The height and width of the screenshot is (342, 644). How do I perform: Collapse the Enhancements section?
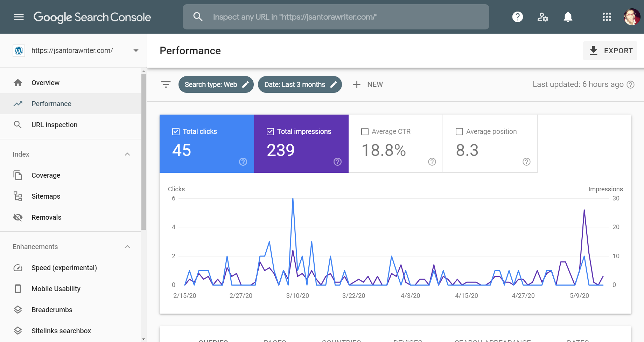tap(127, 247)
